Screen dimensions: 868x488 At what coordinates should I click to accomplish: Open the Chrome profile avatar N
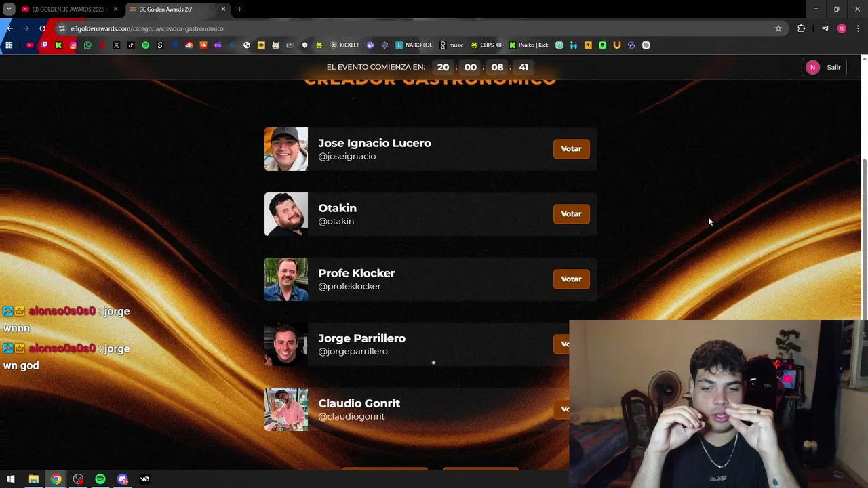click(842, 28)
